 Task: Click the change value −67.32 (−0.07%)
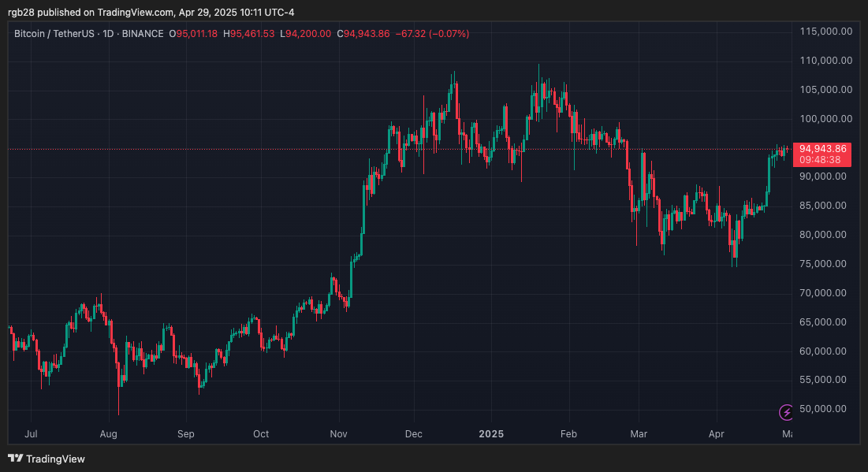pyautogui.click(x=432, y=34)
